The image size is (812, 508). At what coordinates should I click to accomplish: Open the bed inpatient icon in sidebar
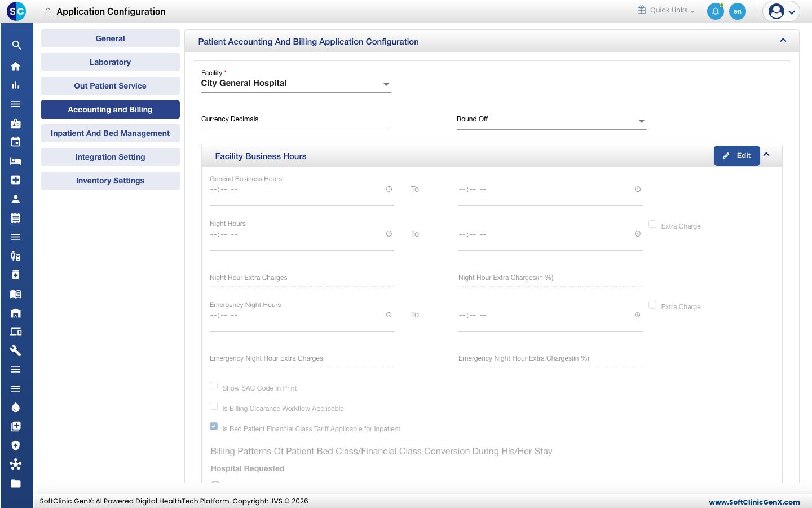[x=16, y=161]
